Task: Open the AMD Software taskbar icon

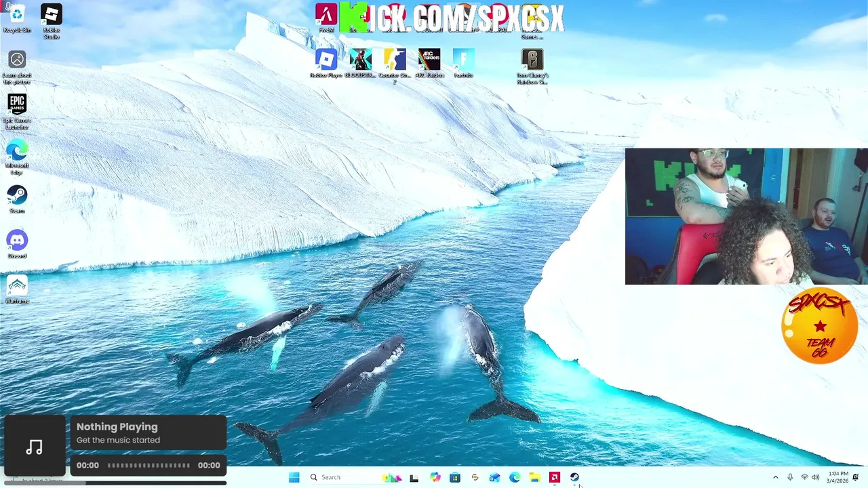Action: (x=554, y=477)
